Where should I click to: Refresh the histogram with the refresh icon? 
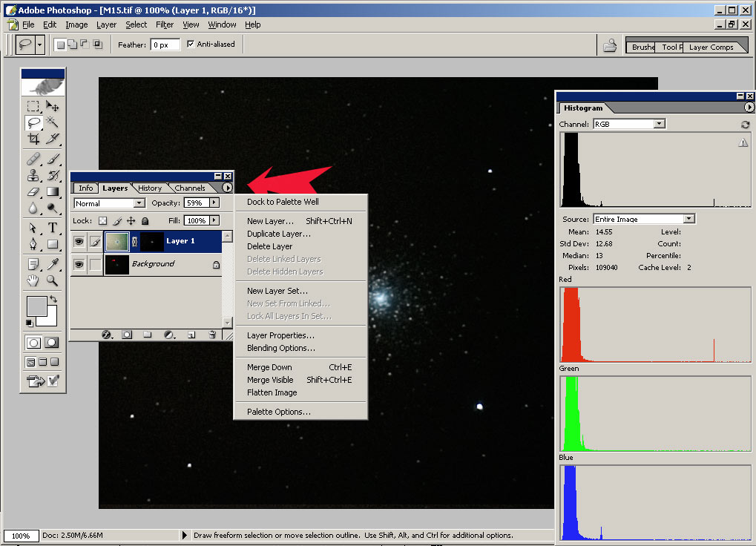[x=745, y=125]
